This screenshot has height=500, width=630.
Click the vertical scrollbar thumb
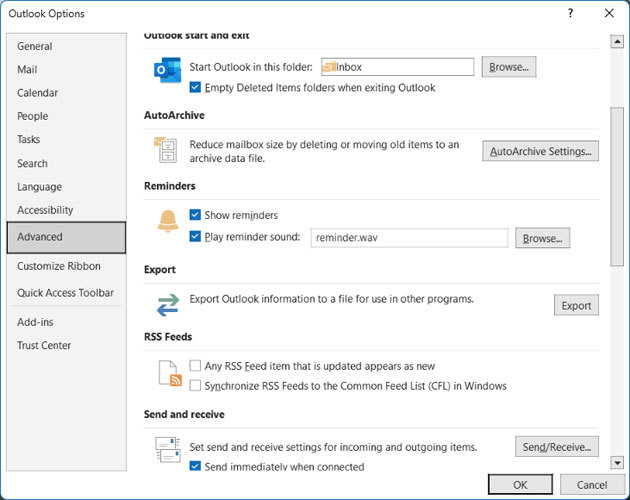(617, 186)
